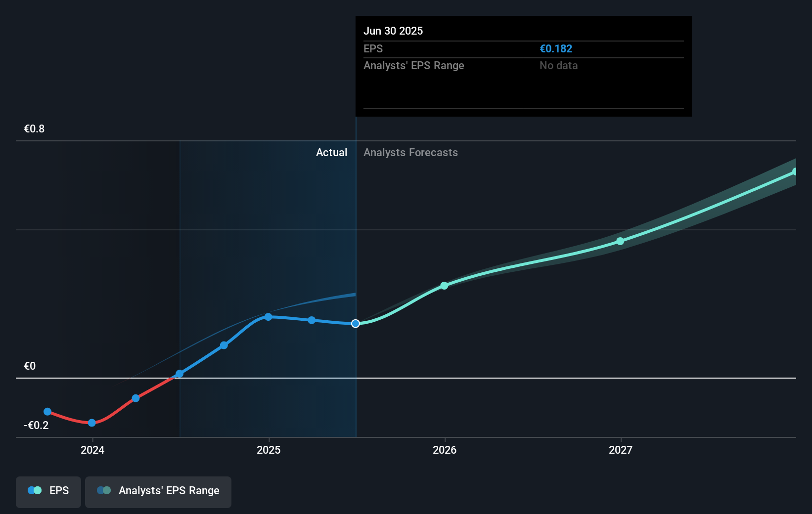Select the 2026 forecast data point
812x514 pixels.
[445, 285]
